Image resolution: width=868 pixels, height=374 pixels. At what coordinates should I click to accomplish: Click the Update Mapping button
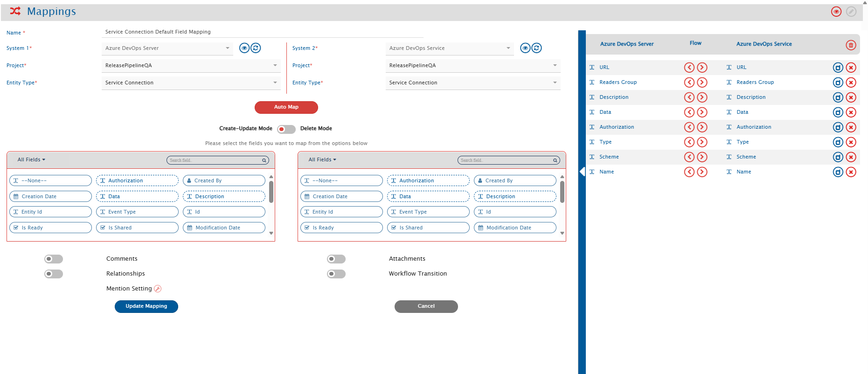coord(146,306)
